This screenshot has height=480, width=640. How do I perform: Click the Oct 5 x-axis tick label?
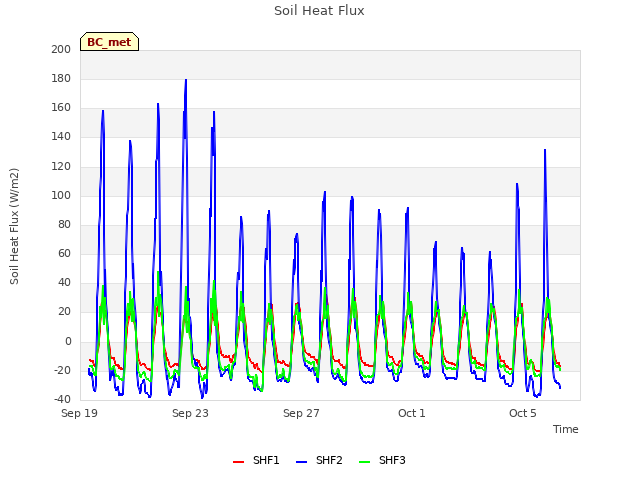click(522, 413)
